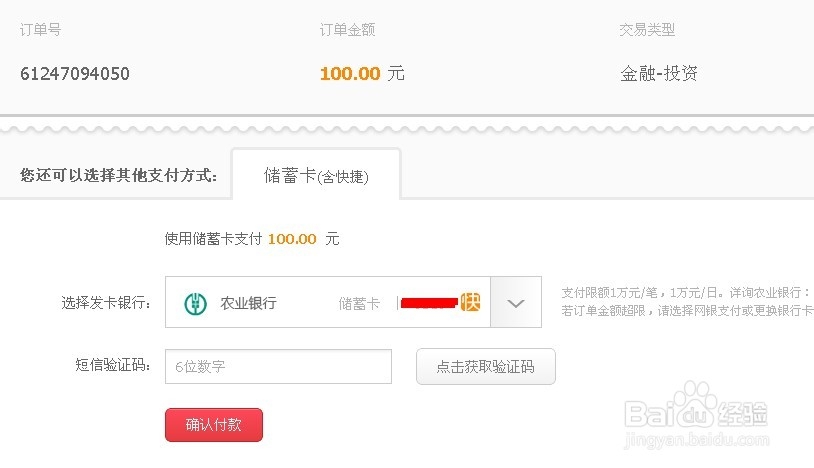Click the payment limit notice text
Image resolution: width=814 pixels, height=468 pixels.
coord(687,301)
